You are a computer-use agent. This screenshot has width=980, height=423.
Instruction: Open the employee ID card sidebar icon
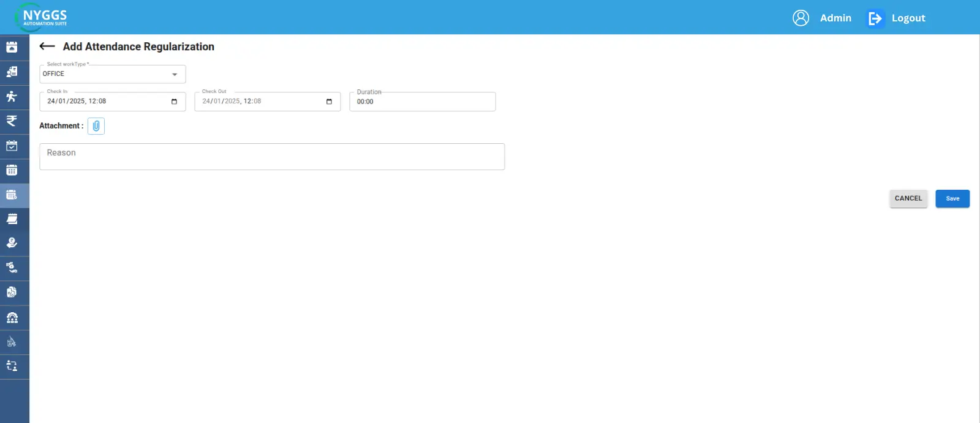(x=12, y=72)
